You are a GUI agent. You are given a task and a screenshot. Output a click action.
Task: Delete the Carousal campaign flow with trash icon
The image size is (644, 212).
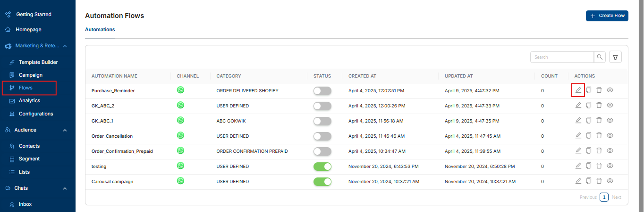tap(599, 181)
